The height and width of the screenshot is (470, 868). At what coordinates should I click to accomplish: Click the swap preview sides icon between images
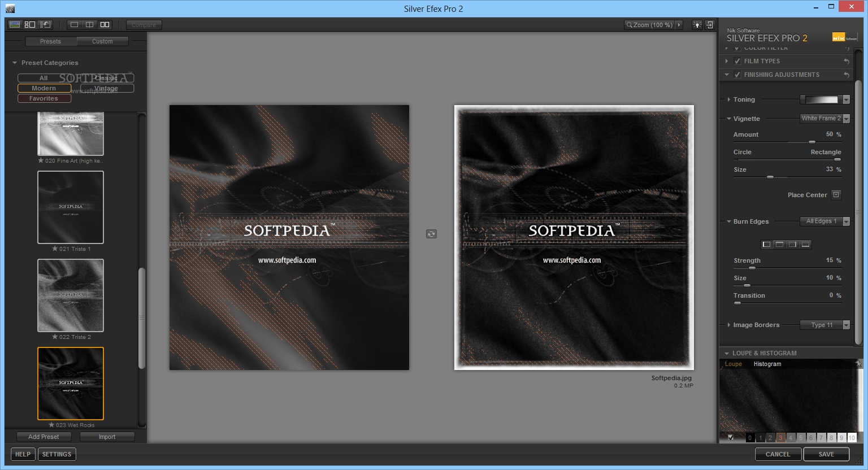431,234
